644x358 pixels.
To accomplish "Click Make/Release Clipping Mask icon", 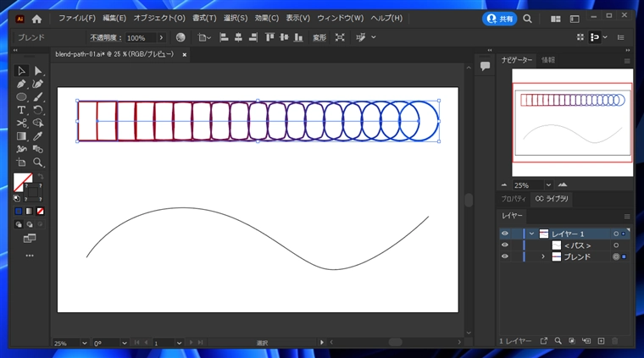I will (x=572, y=341).
